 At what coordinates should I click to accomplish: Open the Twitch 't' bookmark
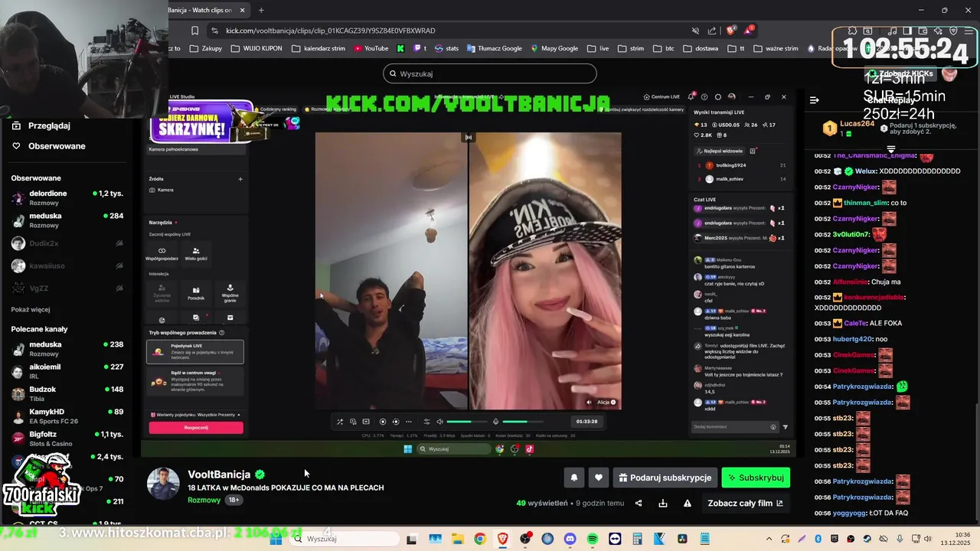pos(420,48)
